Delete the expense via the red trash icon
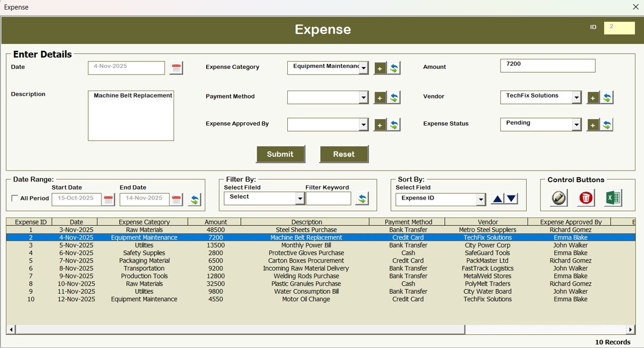 tap(585, 198)
